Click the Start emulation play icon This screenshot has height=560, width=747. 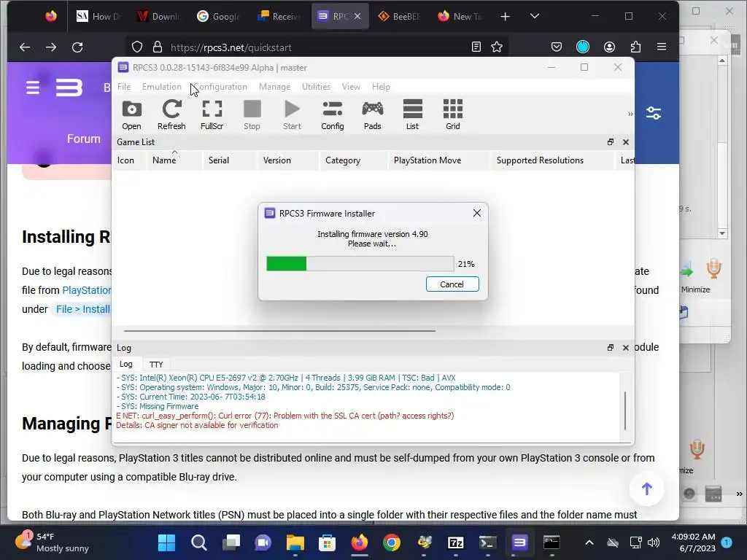click(x=292, y=114)
